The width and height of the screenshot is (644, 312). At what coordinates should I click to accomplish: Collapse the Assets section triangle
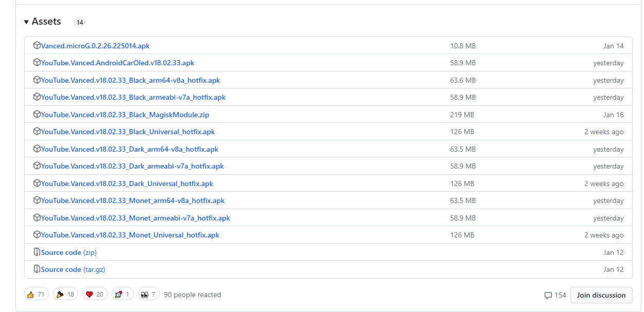coord(26,22)
